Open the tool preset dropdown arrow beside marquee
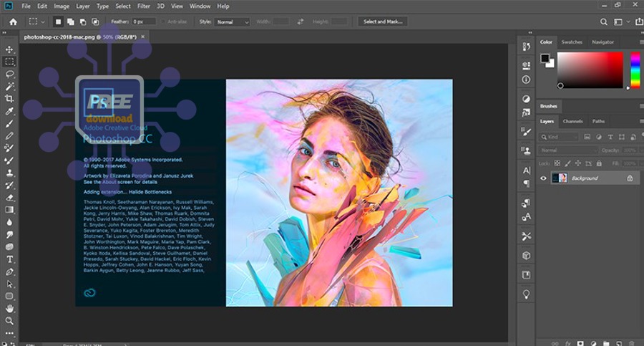The width and height of the screenshot is (644, 346). pos(43,21)
